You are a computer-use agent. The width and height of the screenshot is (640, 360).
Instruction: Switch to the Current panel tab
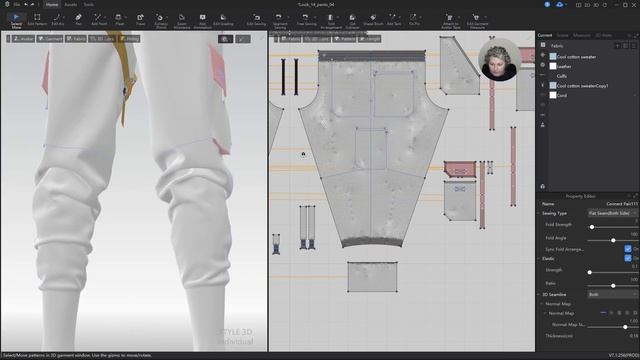(544, 36)
